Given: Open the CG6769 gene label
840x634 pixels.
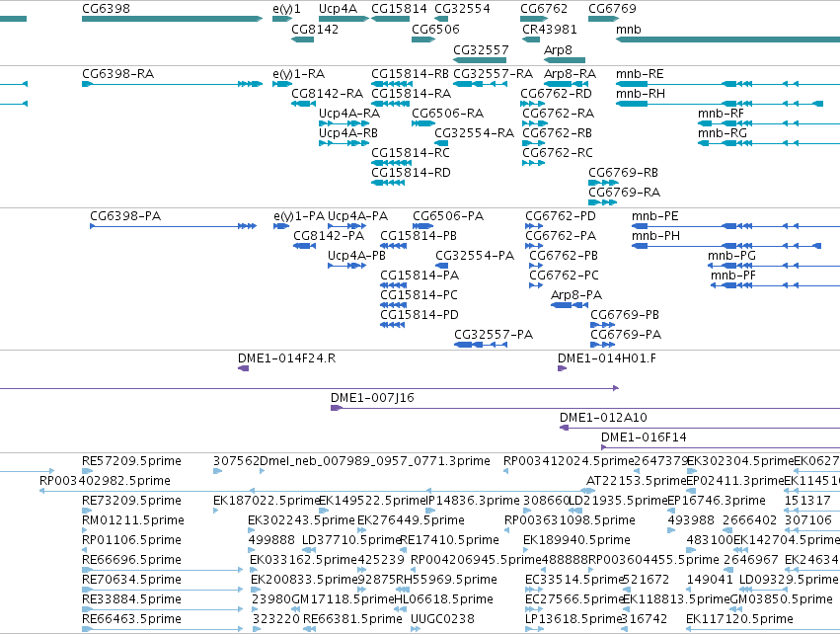Looking at the screenshot, I should [612, 9].
